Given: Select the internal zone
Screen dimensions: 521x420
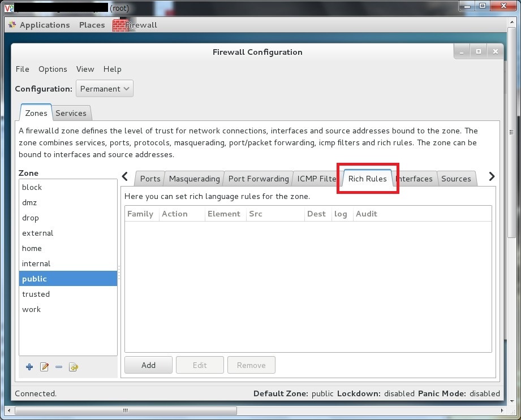Looking at the screenshot, I should [68, 263].
